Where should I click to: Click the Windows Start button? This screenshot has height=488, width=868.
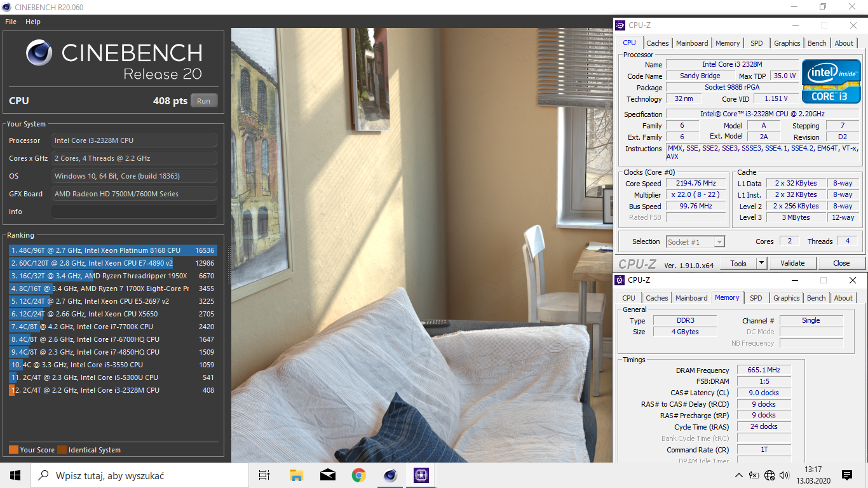coord(15,475)
